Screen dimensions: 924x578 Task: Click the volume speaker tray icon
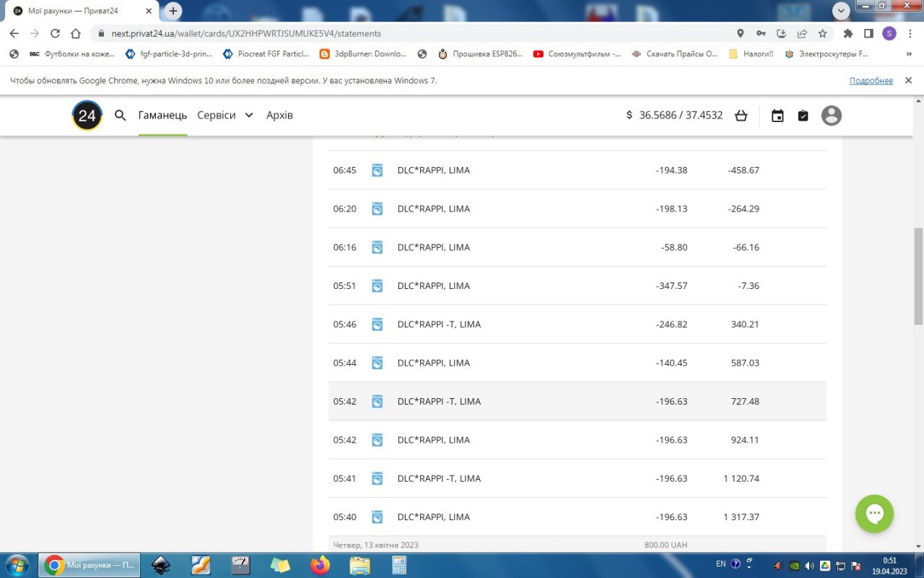pos(809,565)
